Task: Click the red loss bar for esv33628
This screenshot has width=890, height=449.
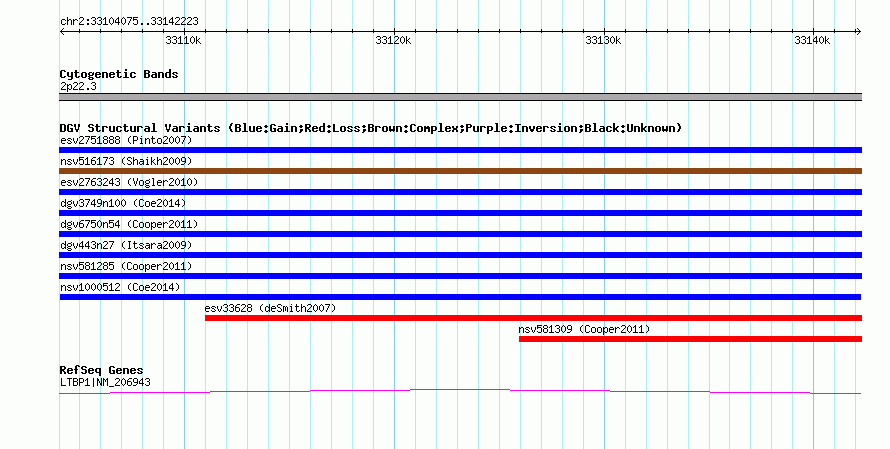Action: pos(534,318)
